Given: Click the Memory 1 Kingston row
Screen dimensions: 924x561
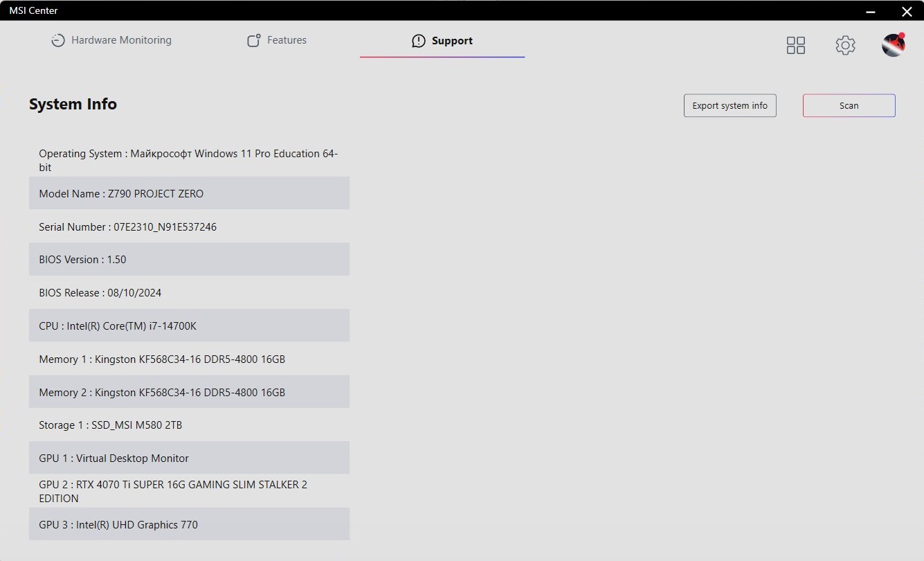Looking at the screenshot, I should click(x=189, y=359).
